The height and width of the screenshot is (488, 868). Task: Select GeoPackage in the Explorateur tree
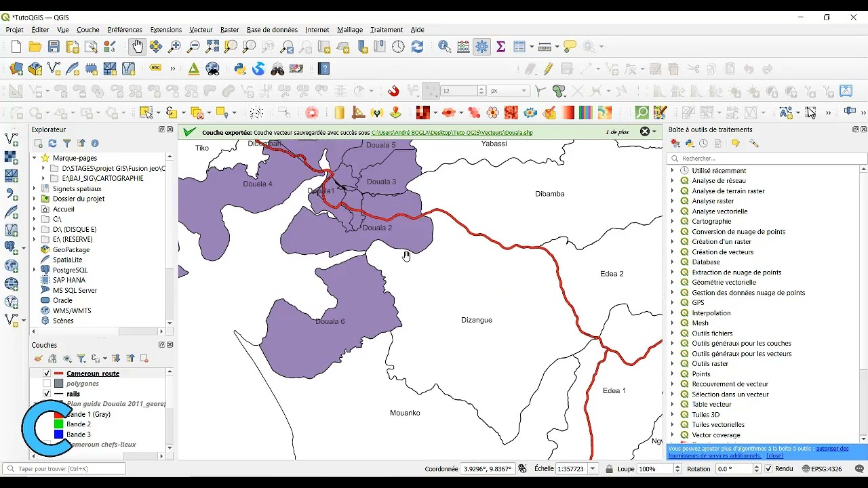[x=71, y=249]
